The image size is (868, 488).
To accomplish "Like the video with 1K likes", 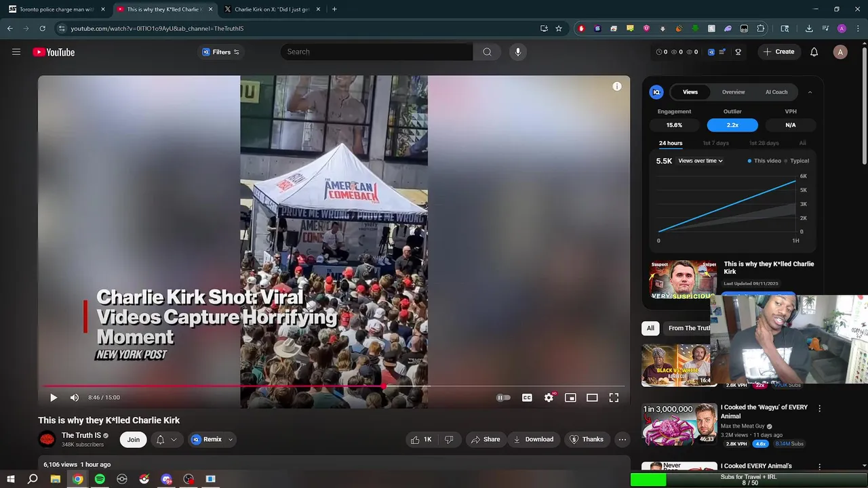I will pos(420,439).
